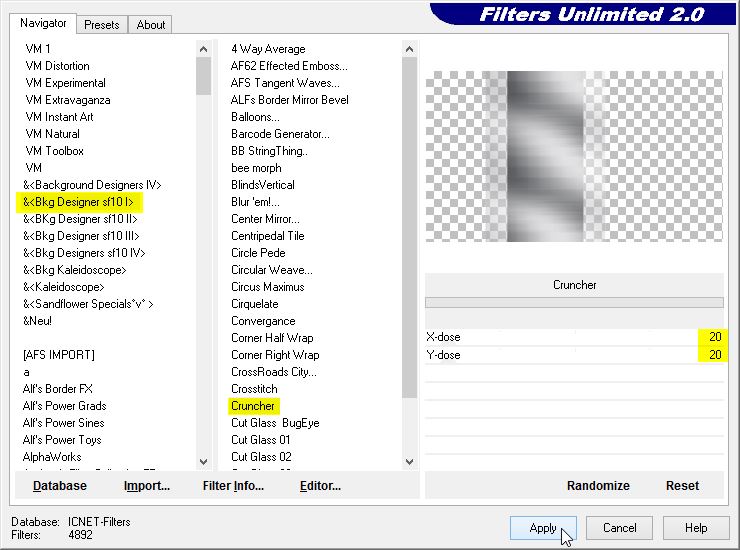Choose Barcode Generator... filter
Viewport: 740px width, 550px height.
point(280,134)
